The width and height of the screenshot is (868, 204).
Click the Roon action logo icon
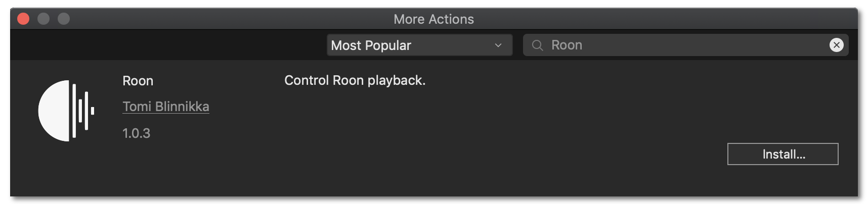click(66, 111)
